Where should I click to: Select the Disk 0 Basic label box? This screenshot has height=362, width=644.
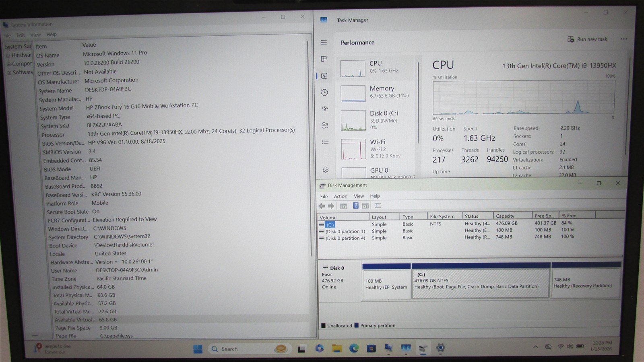click(339, 282)
